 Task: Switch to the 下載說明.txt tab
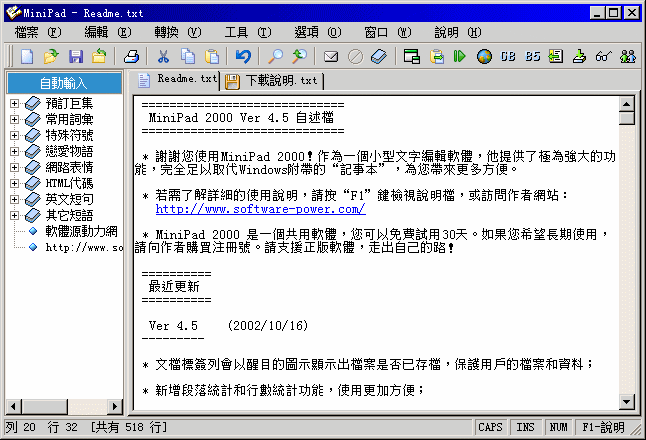(273, 81)
